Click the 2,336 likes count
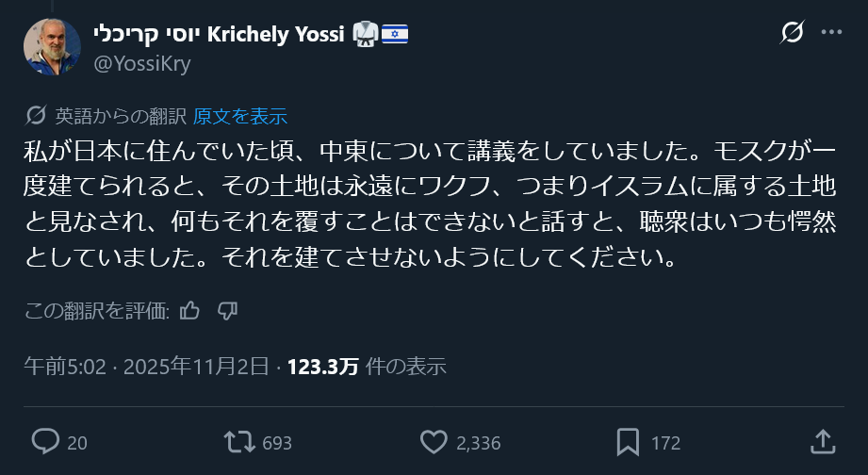The width and height of the screenshot is (868, 475). tap(478, 442)
